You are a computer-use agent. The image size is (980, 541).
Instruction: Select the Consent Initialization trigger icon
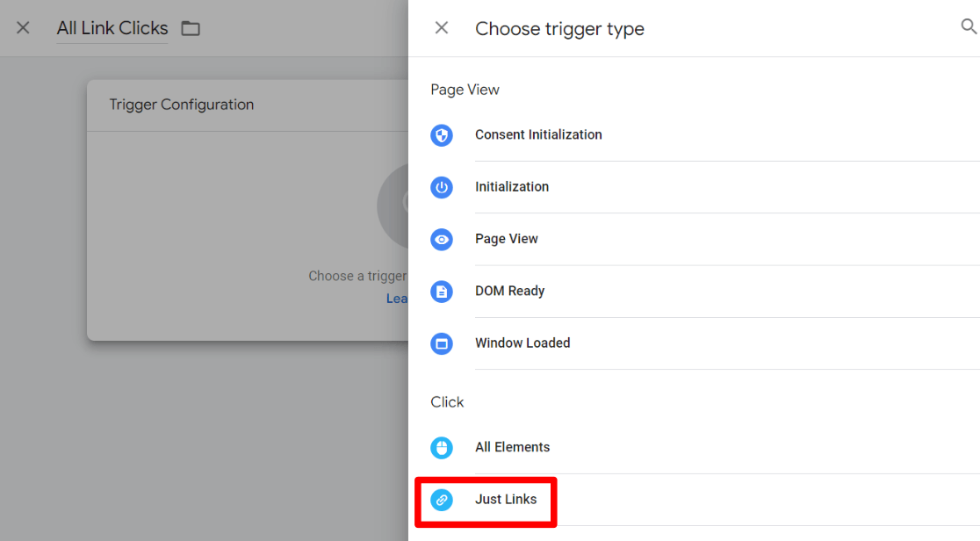[442, 135]
